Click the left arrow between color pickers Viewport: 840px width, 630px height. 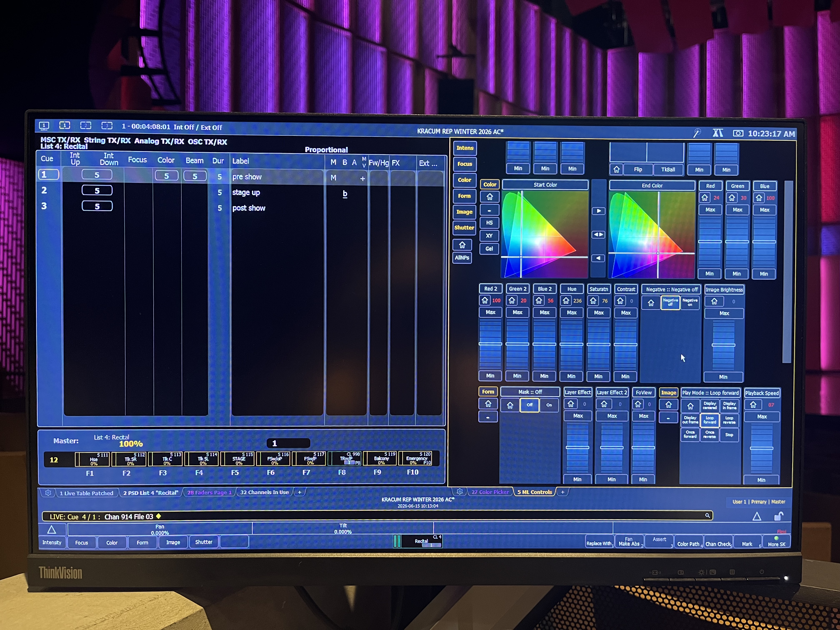click(x=599, y=258)
